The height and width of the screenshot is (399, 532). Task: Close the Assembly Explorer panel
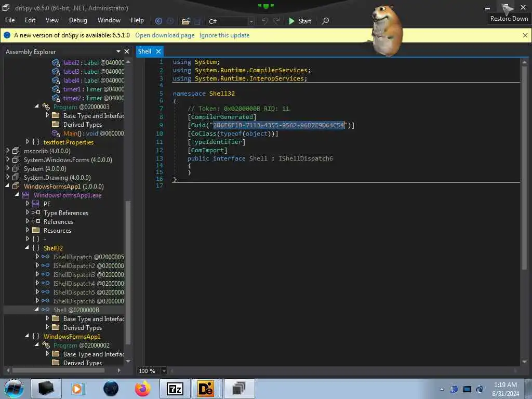127,51
